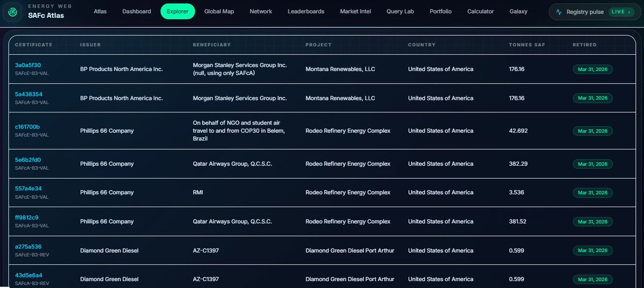This screenshot has height=288, width=644.
Task: Click the RMI beneficiary cell
Action: 198,193
